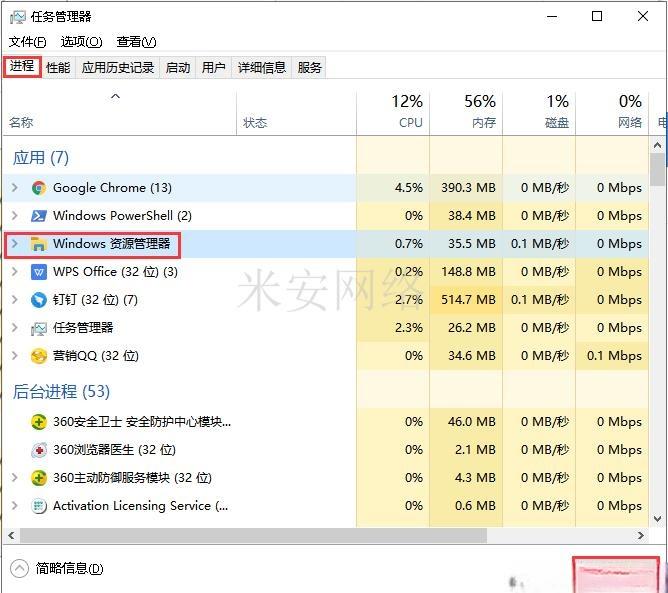Switch to the 进程 tab

coord(22,67)
